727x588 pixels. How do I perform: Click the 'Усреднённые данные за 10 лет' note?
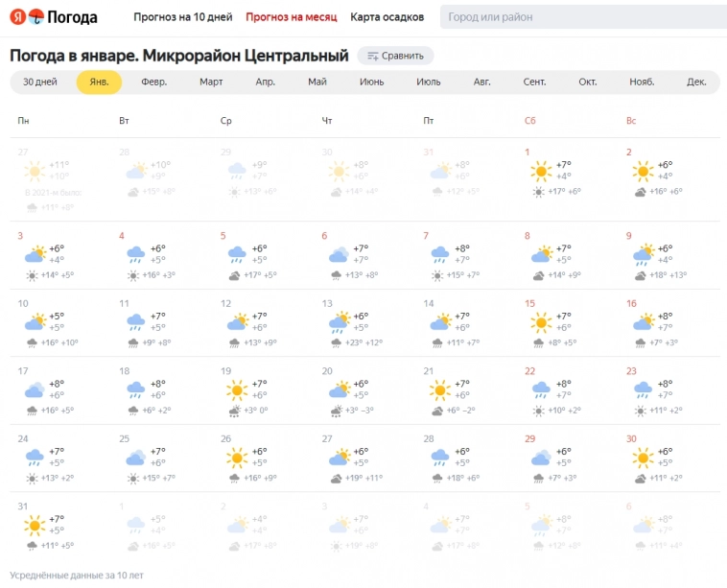point(77,575)
